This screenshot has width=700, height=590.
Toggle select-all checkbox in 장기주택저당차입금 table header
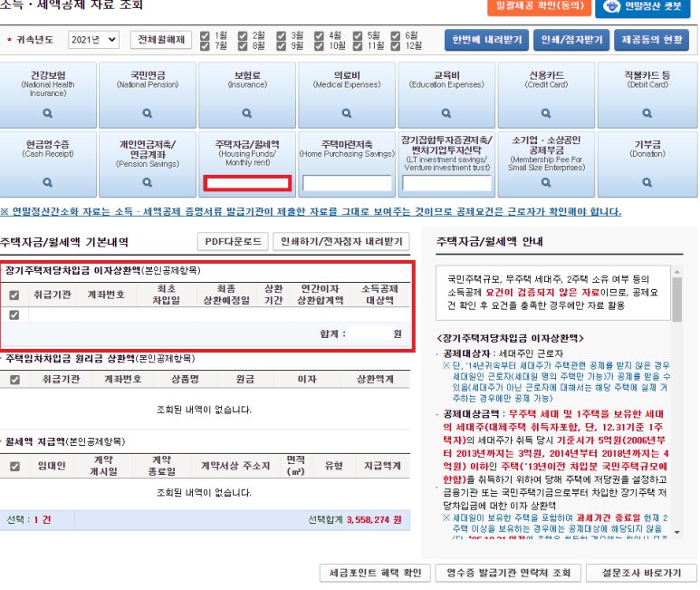pyautogui.click(x=14, y=295)
